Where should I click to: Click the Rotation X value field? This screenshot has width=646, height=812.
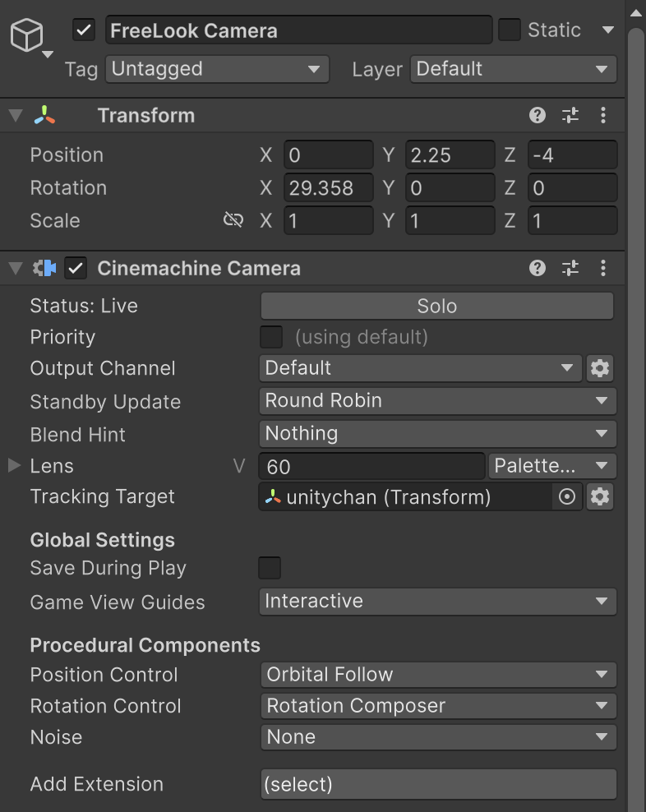click(x=328, y=187)
